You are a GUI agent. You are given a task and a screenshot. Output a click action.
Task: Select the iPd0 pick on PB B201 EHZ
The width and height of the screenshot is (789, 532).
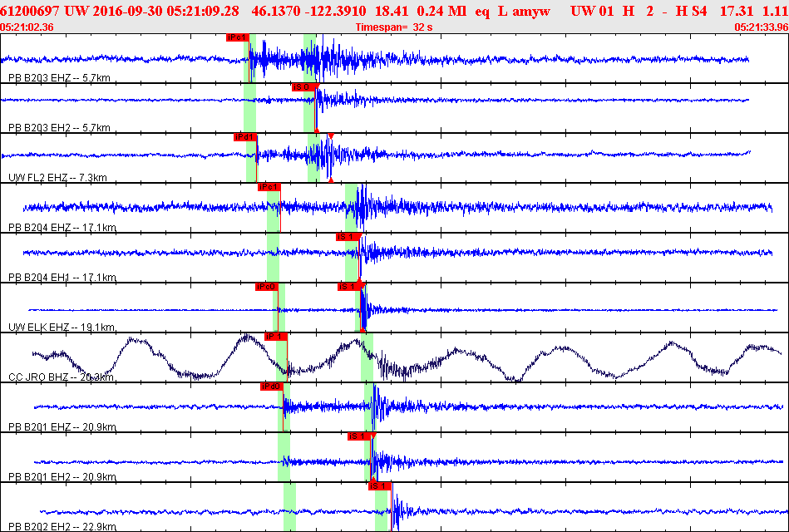click(272, 386)
